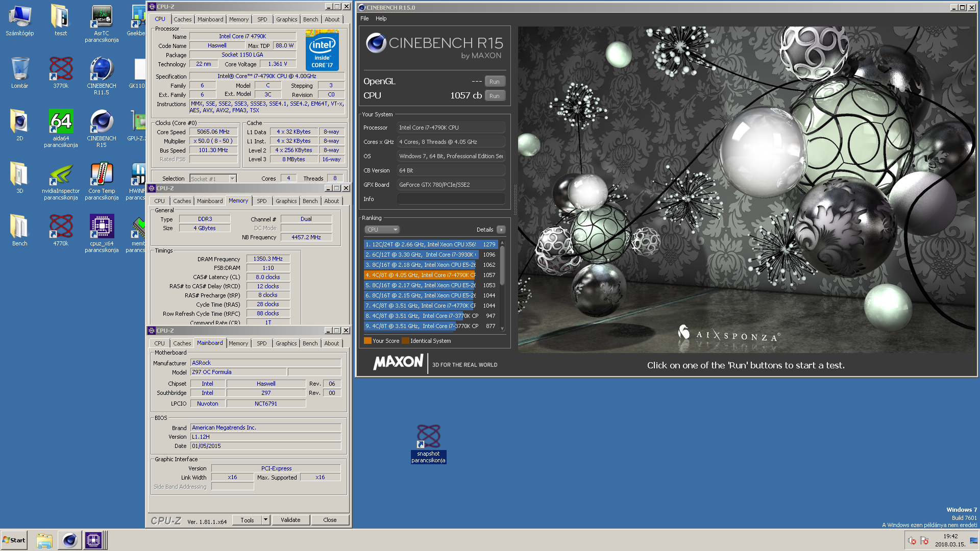Switch to Cinebench in the taskbar
Image resolution: width=980 pixels, height=551 pixels.
tap(69, 540)
